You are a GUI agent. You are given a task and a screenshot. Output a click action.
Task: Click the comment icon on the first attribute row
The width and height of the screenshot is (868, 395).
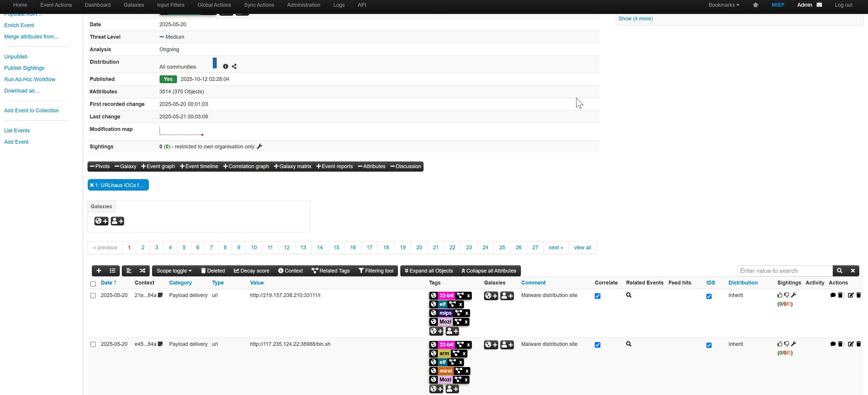[x=832, y=295]
